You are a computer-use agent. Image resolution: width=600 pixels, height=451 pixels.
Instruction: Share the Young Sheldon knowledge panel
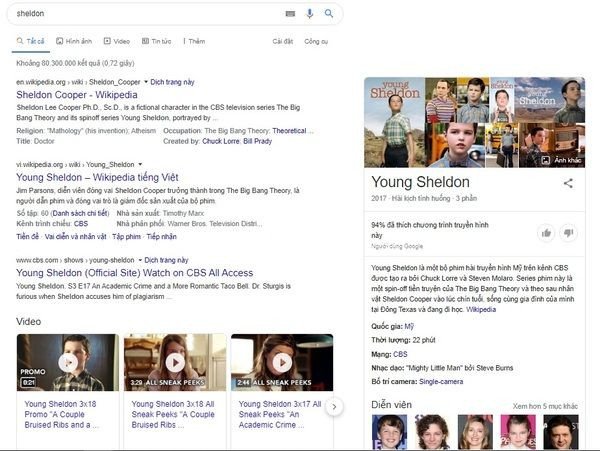pyautogui.click(x=568, y=183)
